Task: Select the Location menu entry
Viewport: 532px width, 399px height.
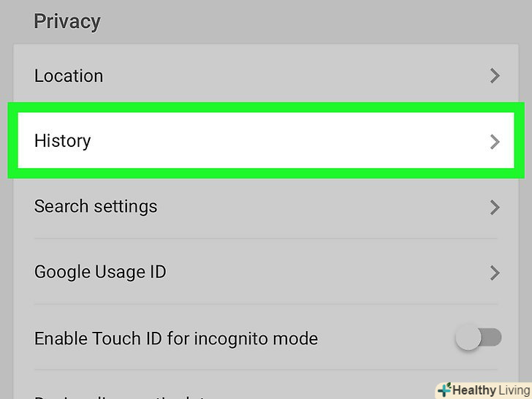Action: [x=69, y=75]
